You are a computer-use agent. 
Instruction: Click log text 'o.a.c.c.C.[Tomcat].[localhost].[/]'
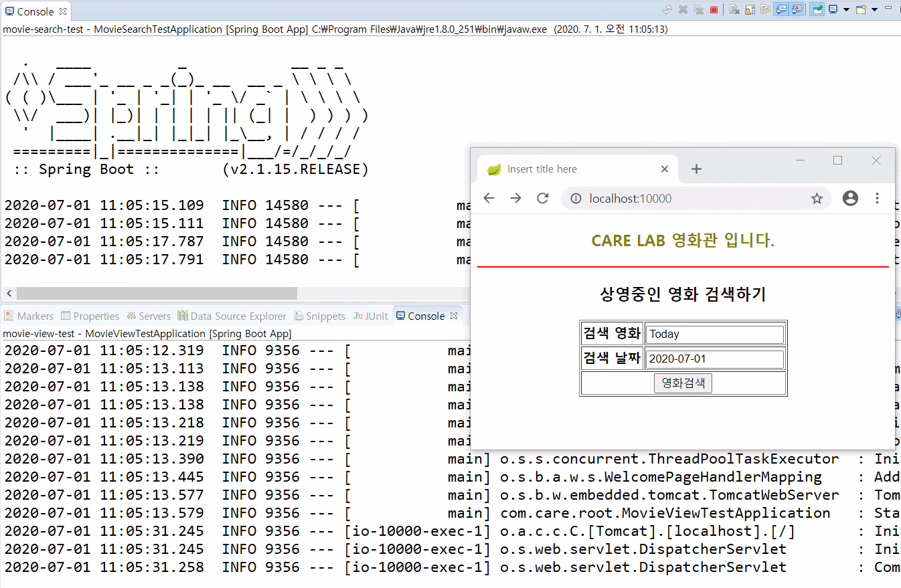pyautogui.click(x=648, y=531)
